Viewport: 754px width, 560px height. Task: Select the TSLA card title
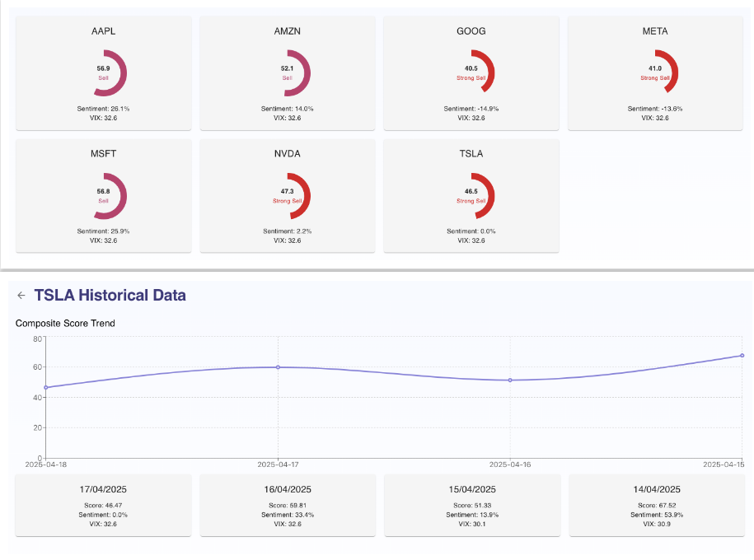(471, 154)
